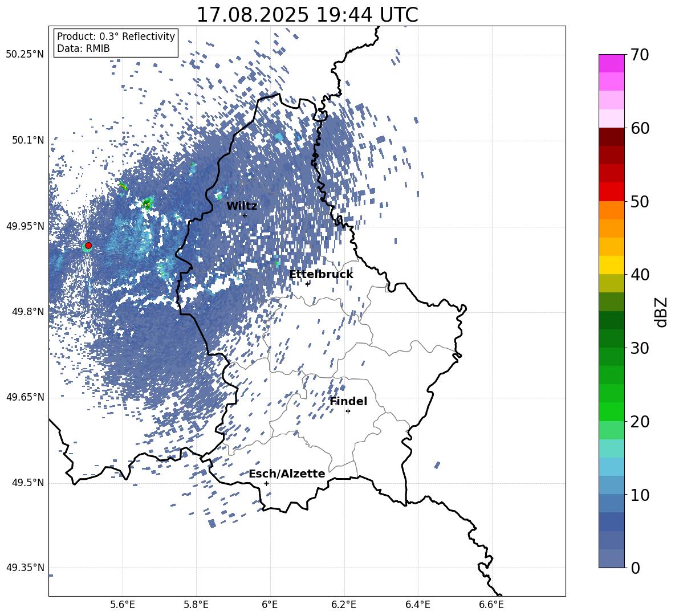Click the 60 tick on colorbar
The height and width of the screenshot is (616, 675).
tap(640, 128)
